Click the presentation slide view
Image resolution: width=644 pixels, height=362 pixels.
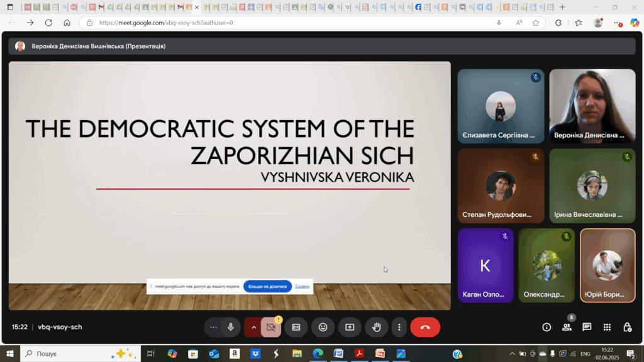coord(230,185)
